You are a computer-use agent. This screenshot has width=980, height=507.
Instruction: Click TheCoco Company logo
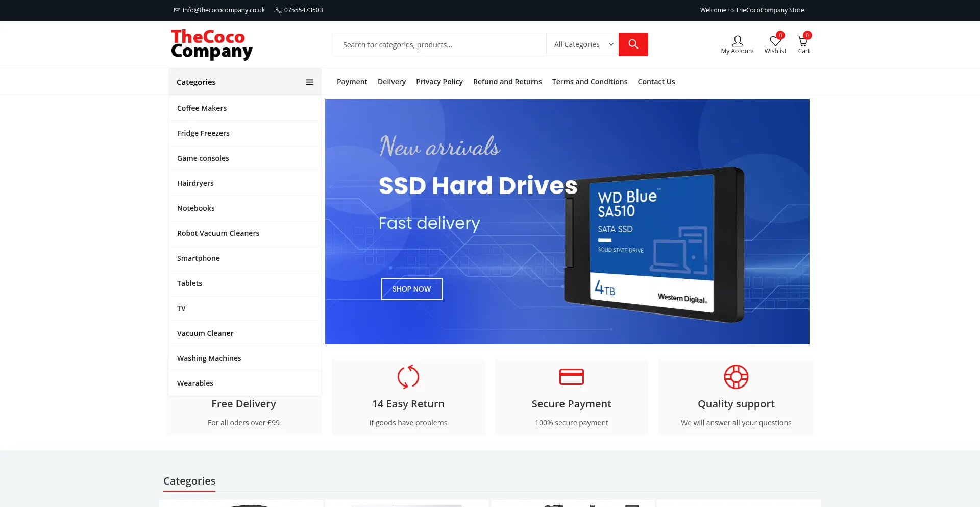[212, 44]
